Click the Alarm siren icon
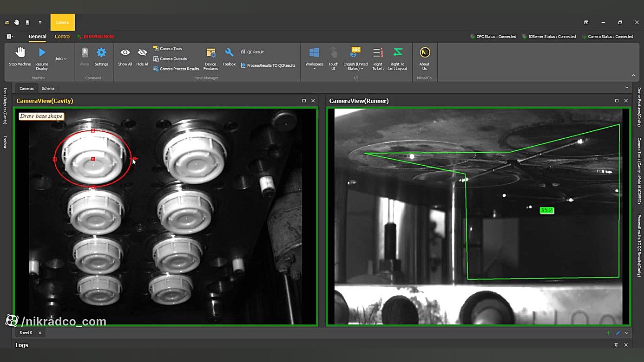The image size is (644, 362). click(x=85, y=52)
